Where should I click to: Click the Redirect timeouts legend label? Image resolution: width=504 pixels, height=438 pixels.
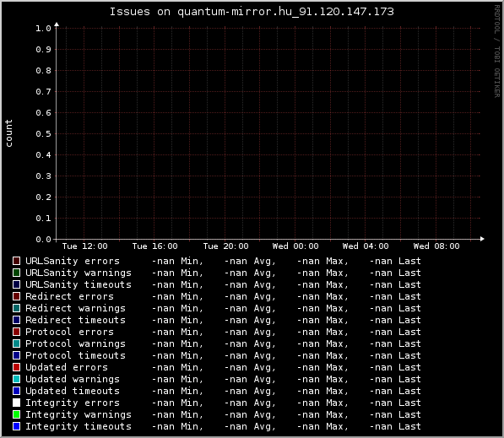75,320
